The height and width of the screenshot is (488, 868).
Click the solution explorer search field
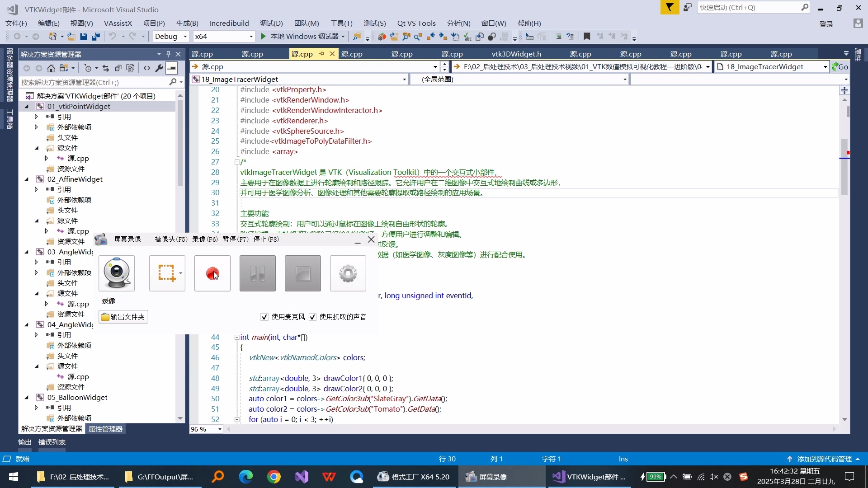(x=95, y=82)
